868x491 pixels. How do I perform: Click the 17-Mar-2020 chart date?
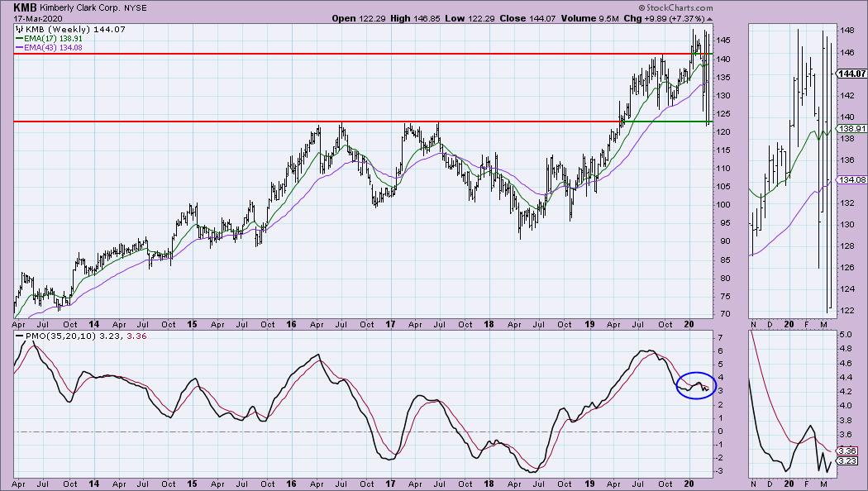pyautogui.click(x=38, y=18)
